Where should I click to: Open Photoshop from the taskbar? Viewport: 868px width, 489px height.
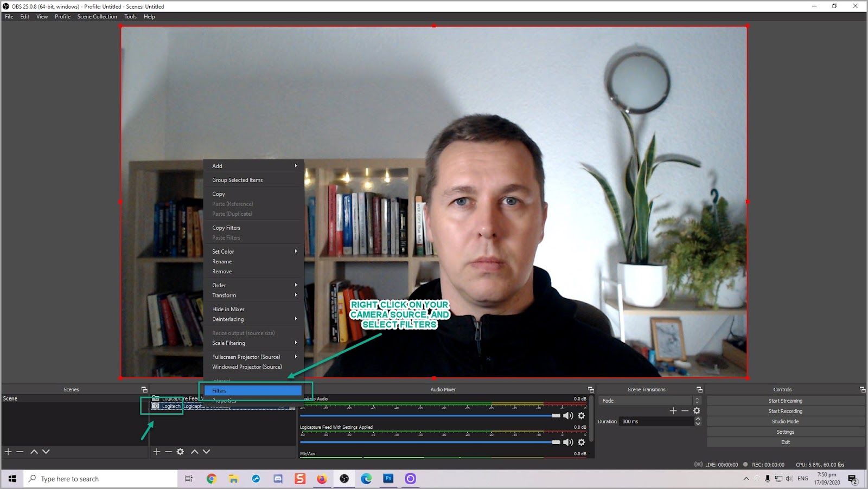click(x=388, y=479)
